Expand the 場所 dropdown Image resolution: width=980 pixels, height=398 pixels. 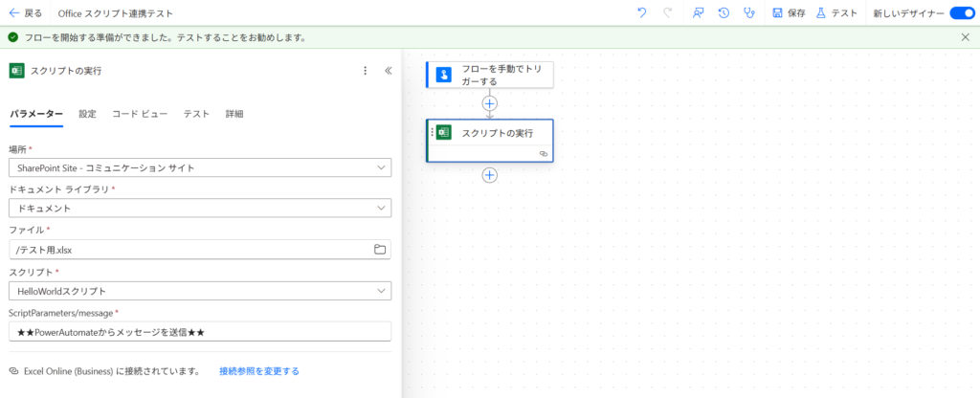tap(200, 167)
